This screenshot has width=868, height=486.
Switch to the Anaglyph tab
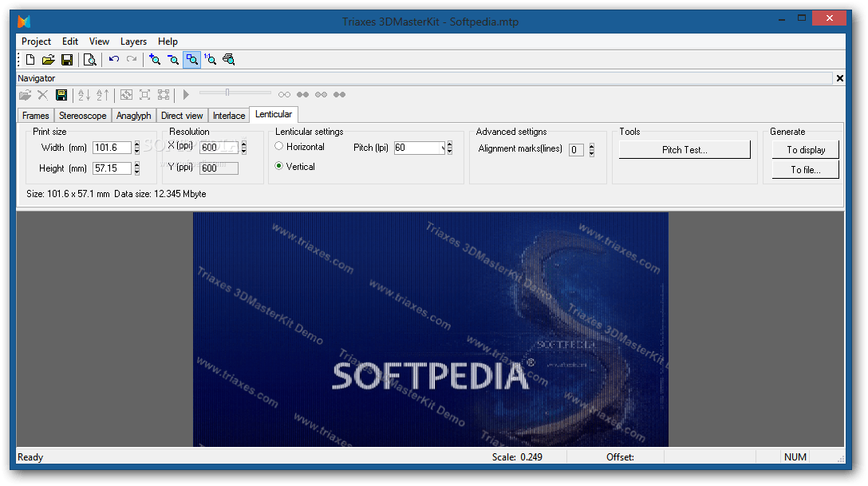pos(133,116)
